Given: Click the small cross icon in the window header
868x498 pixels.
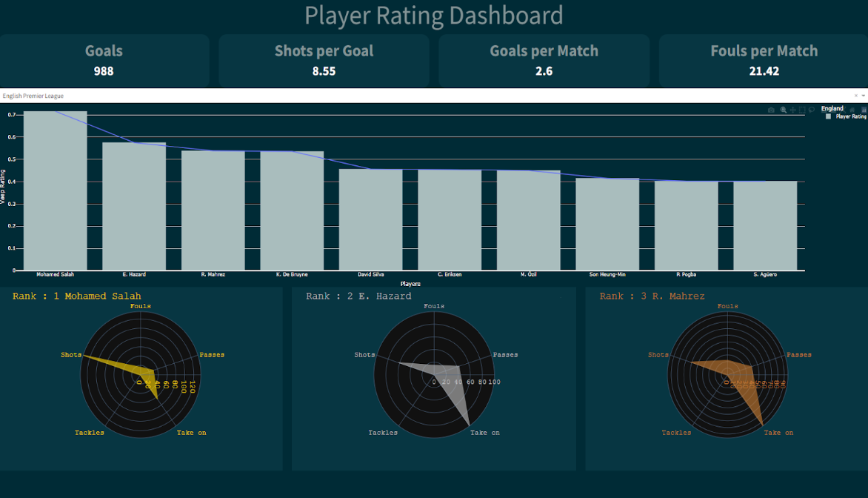Looking at the screenshot, I should click(856, 96).
